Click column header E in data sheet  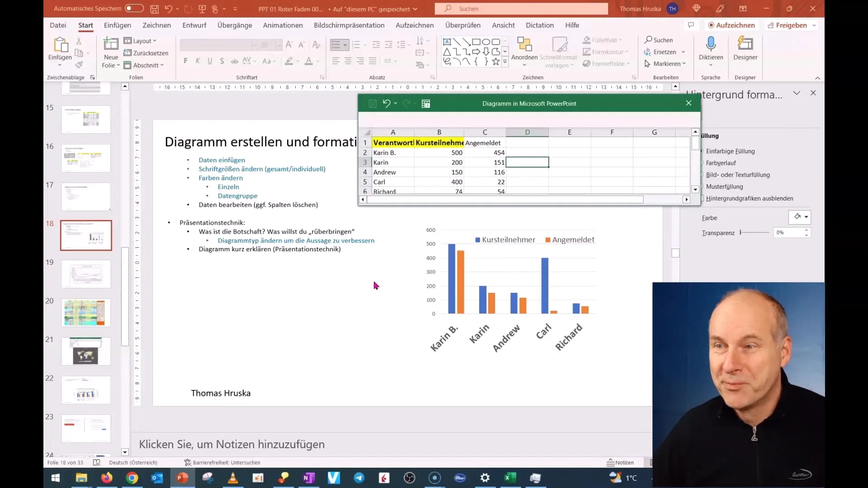pos(570,132)
